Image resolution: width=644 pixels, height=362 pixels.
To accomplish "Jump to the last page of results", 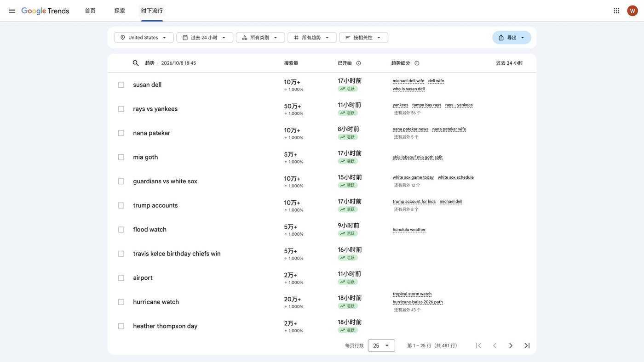I will 527,345.
